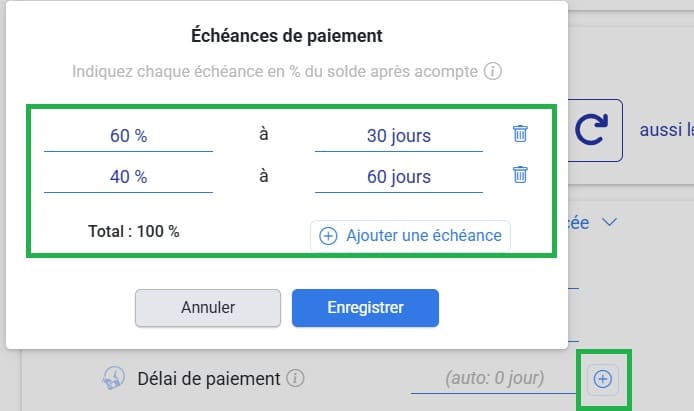694x411 pixels.
Task: Click the Total : 100 % summary text
Action: click(133, 231)
